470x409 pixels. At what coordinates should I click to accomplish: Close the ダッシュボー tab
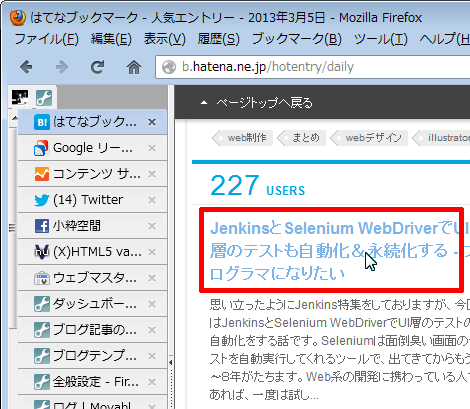click(x=152, y=304)
